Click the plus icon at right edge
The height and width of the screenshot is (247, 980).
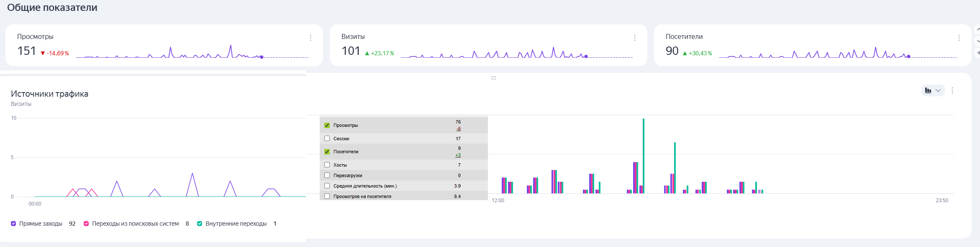coord(978,53)
